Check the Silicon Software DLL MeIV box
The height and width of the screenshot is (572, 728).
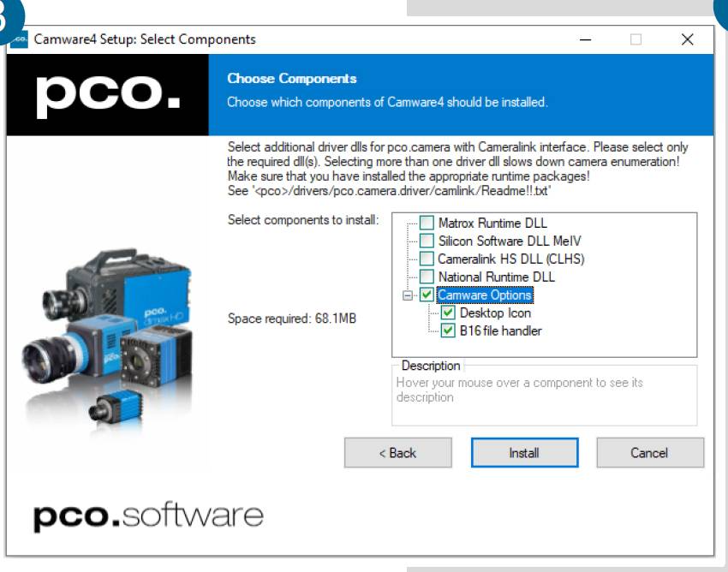tap(427, 241)
